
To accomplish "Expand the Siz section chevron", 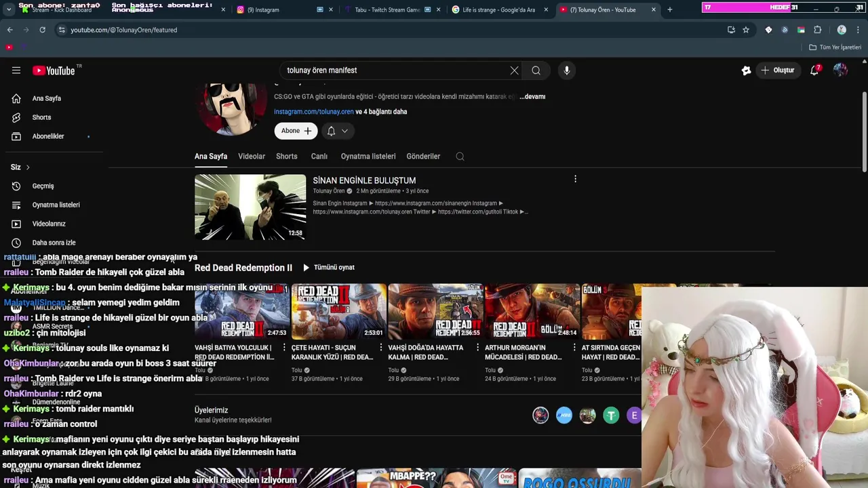I will (28, 167).
